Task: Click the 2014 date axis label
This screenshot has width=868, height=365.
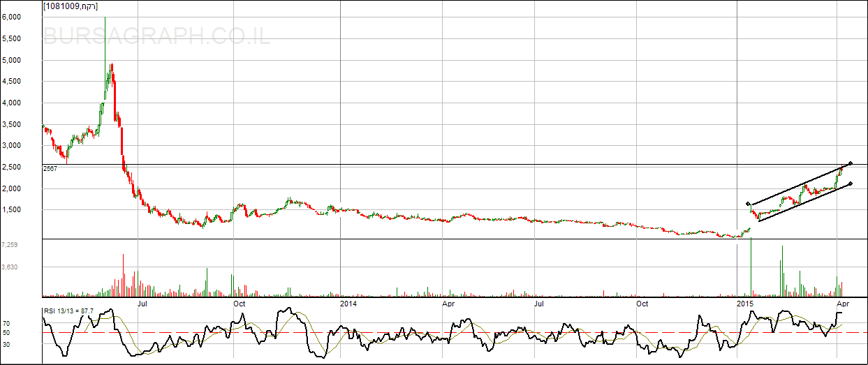Action: (348, 304)
